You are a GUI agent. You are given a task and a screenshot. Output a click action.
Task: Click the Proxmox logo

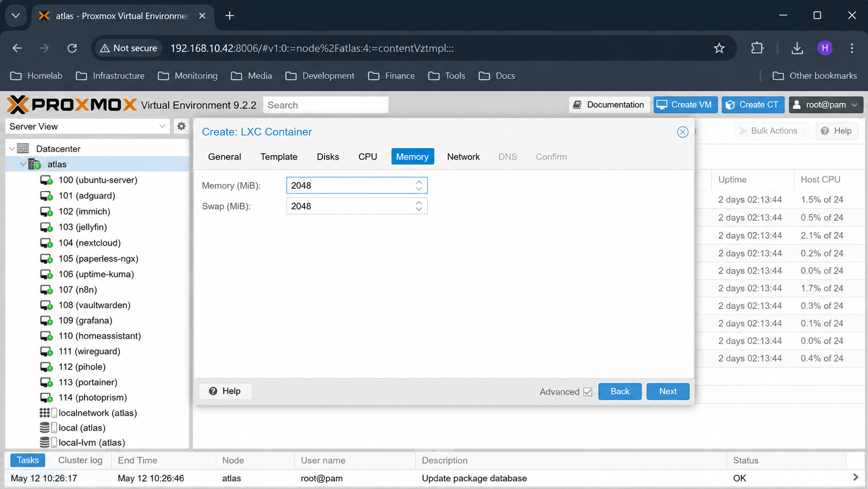tap(72, 105)
